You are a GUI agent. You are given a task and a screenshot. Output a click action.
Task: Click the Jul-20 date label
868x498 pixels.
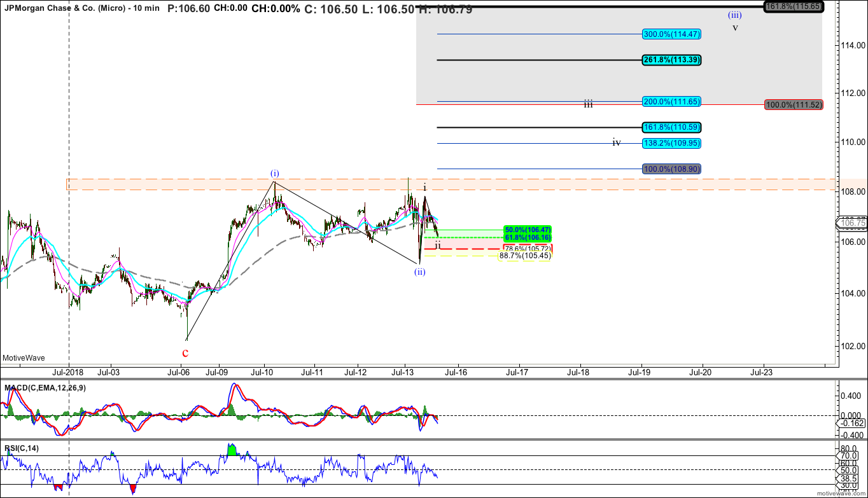[x=702, y=372]
